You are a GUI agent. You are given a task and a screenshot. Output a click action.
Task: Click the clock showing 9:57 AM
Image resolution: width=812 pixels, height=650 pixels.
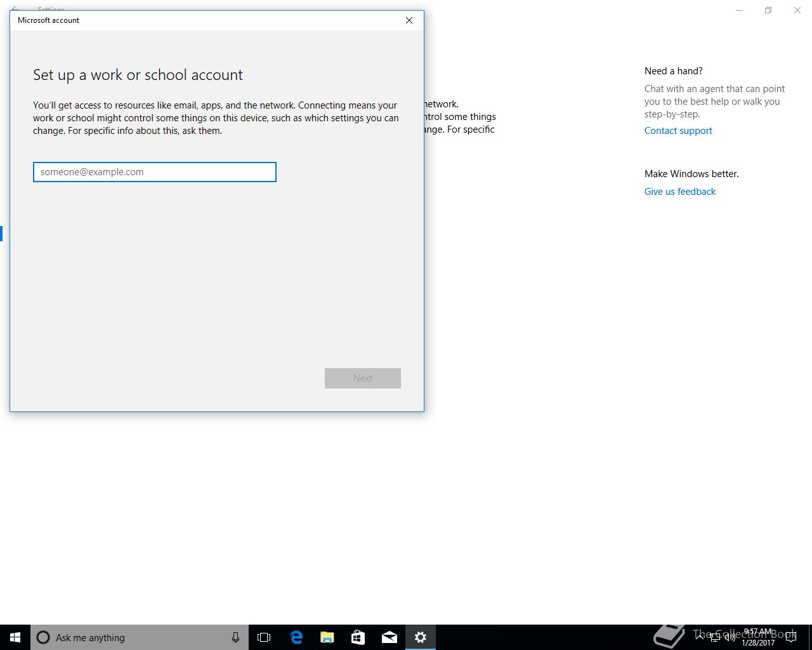click(758, 637)
